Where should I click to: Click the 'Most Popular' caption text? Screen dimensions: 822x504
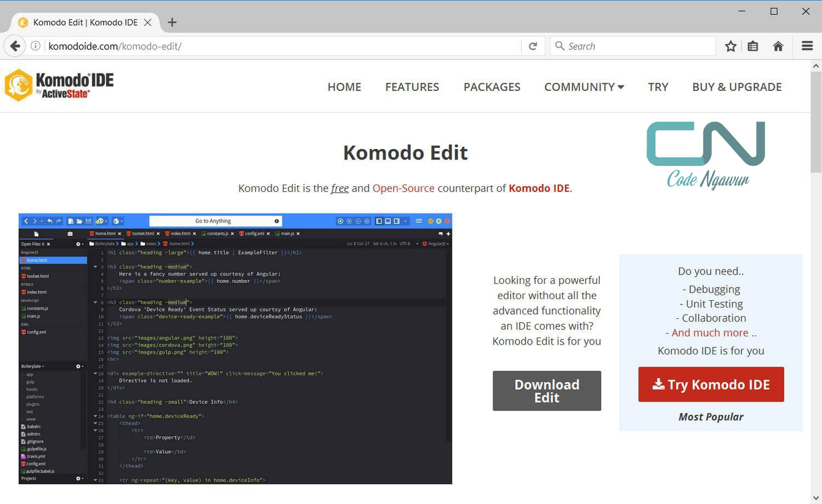click(x=711, y=417)
